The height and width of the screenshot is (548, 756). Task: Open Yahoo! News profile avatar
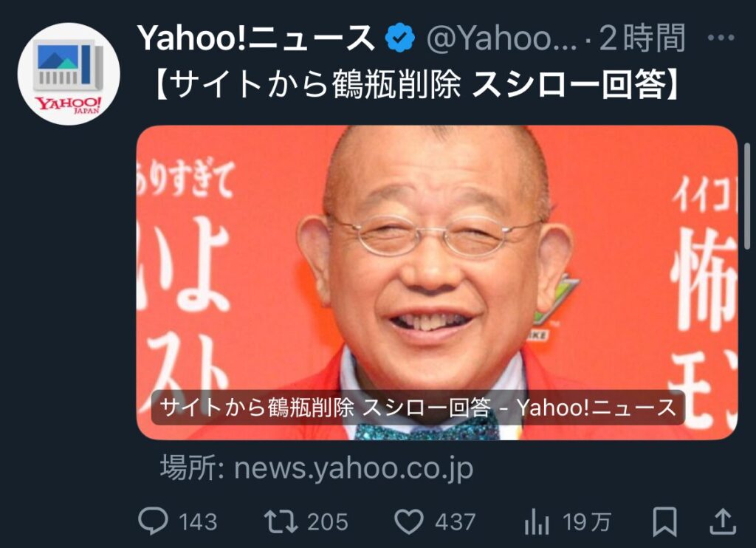[x=69, y=74]
